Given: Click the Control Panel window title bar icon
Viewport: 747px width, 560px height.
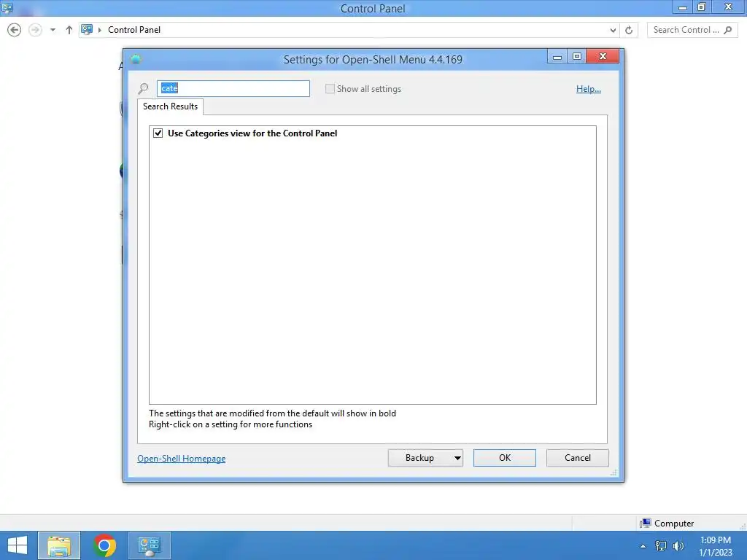Looking at the screenshot, I should (7, 7).
